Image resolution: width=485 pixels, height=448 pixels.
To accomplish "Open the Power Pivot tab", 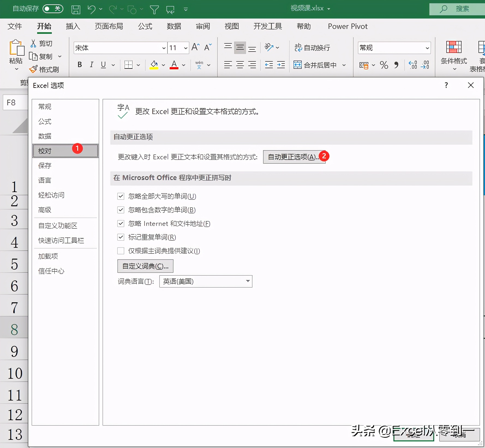I will (348, 26).
